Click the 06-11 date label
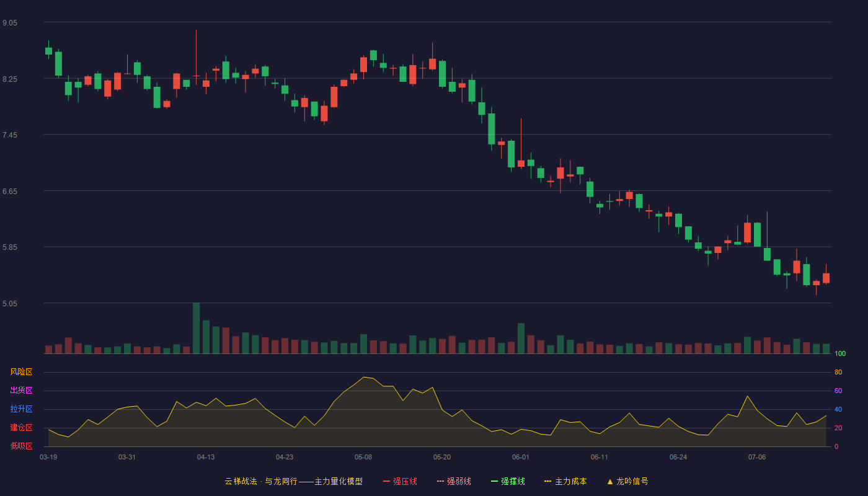This screenshot has height=496, width=868. (600, 457)
